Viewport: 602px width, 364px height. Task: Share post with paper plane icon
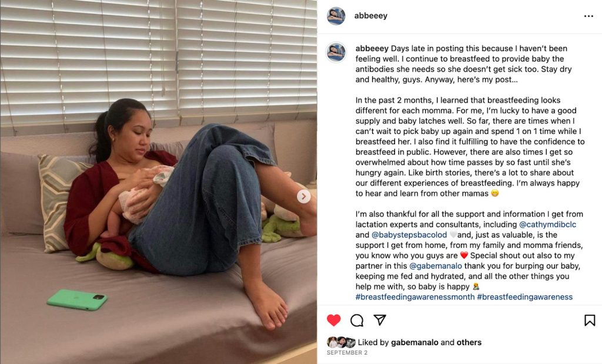(x=380, y=319)
